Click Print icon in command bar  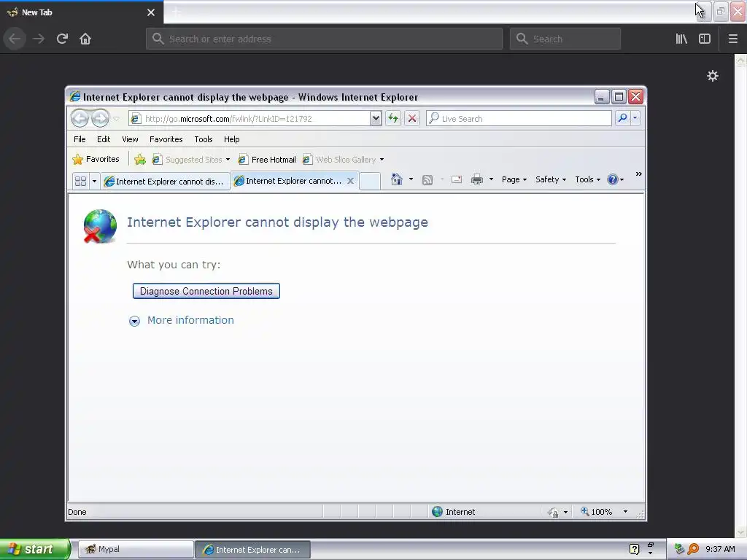tap(477, 179)
